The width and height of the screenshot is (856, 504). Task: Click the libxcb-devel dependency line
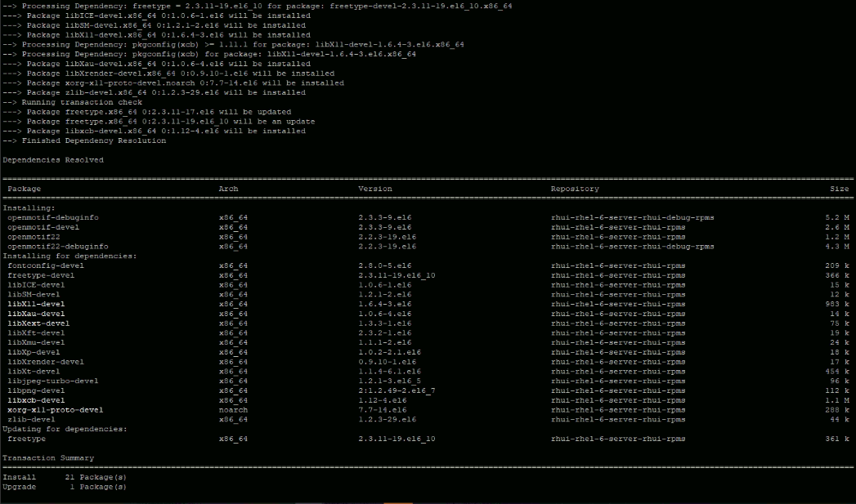point(35,399)
